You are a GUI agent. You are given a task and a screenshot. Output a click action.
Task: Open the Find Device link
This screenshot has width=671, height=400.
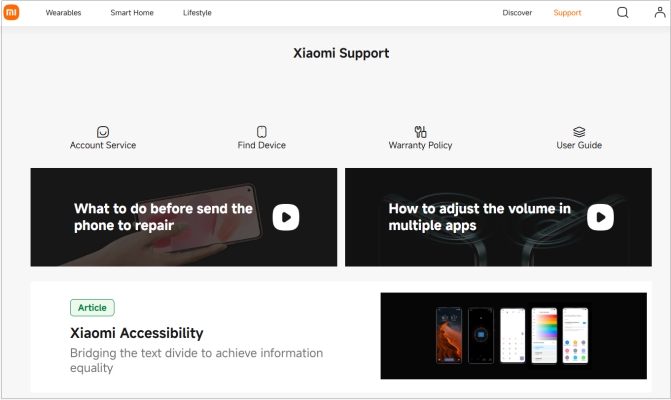(261, 145)
